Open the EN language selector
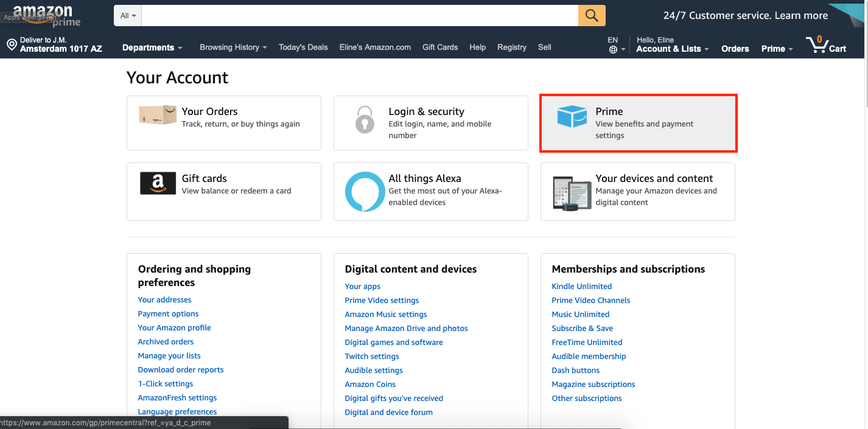This screenshot has height=429, width=868. [616, 45]
